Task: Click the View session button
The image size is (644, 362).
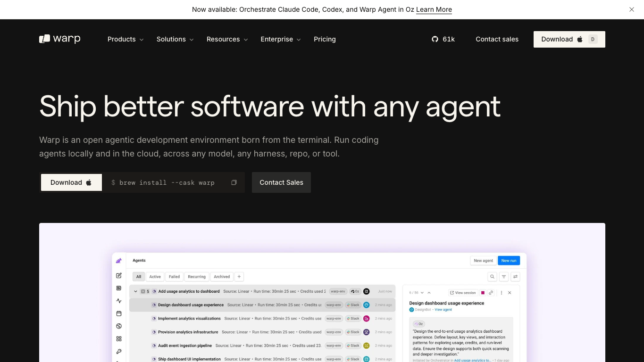Action: point(463,293)
